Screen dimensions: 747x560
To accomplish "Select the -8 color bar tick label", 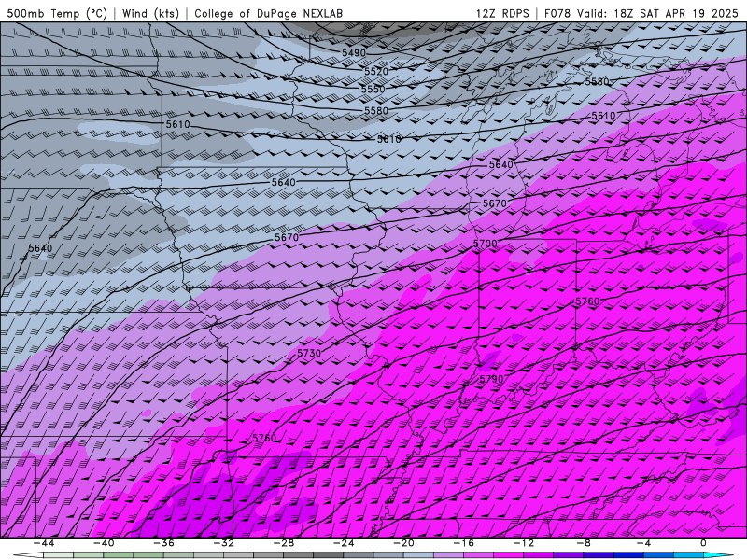I will tap(585, 543).
